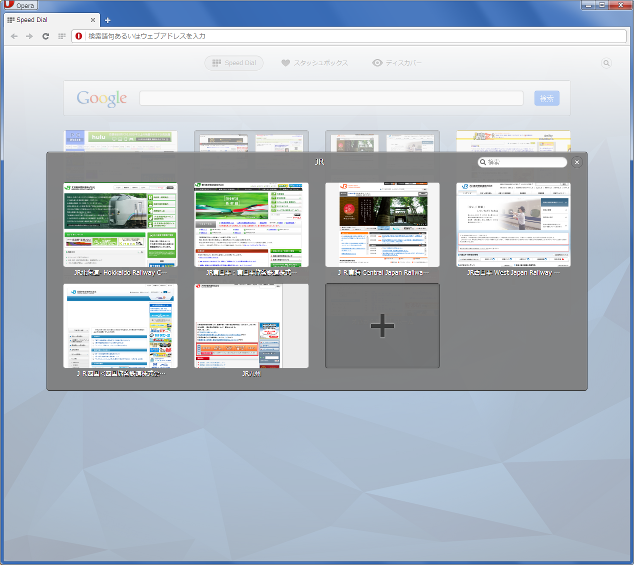
Task: Click the start page search magnifier icon
Action: coord(606,63)
